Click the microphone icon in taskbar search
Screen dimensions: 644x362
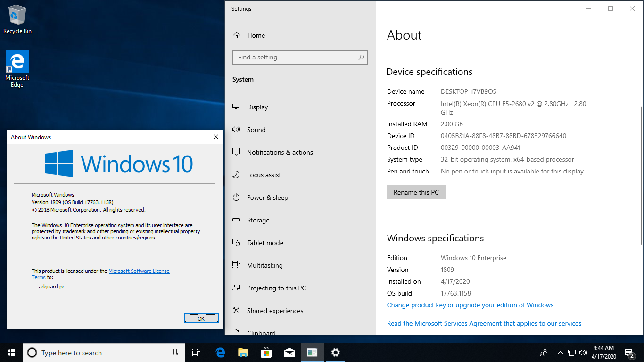[175, 353]
